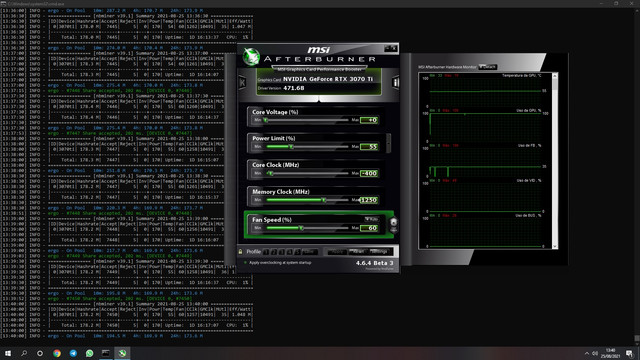Click the cmd window vertical scrollbar thumb
Screen dimensions: 640x360
(637, 338)
